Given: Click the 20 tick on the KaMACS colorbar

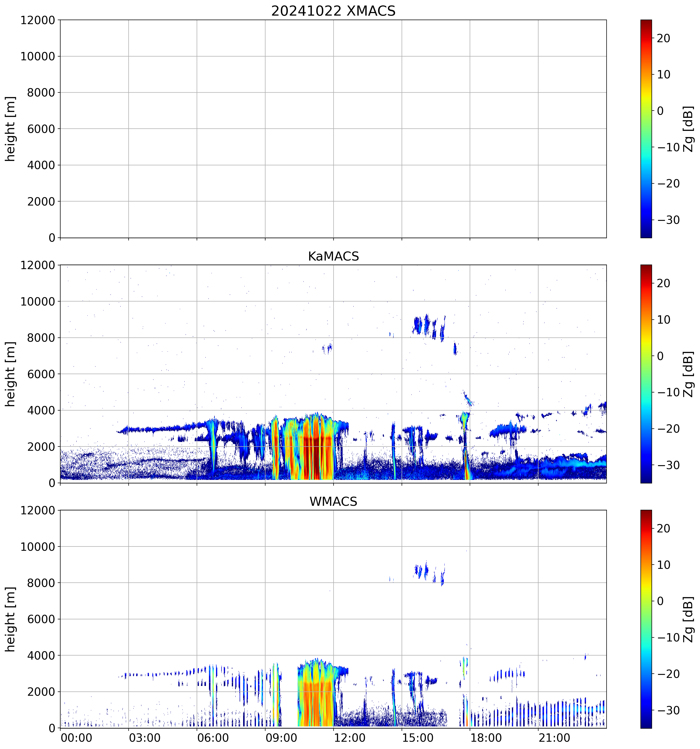Looking at the screenshot, I should click(664, 283).
